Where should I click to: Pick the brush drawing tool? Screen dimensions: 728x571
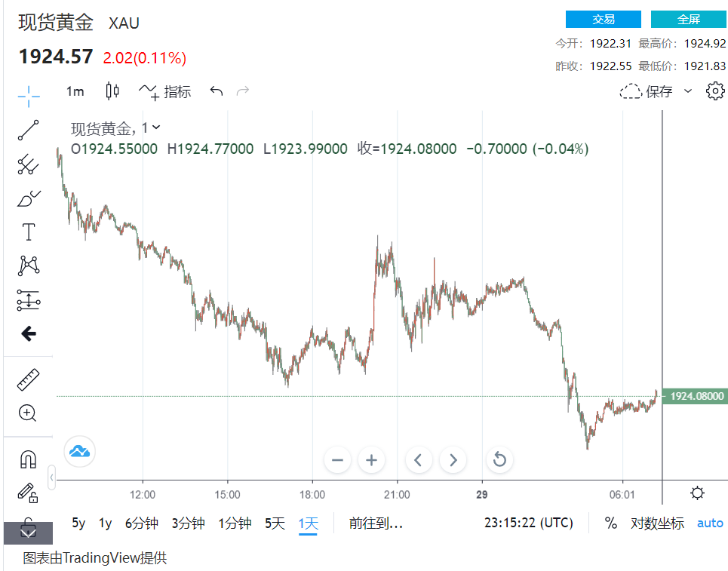29,198
